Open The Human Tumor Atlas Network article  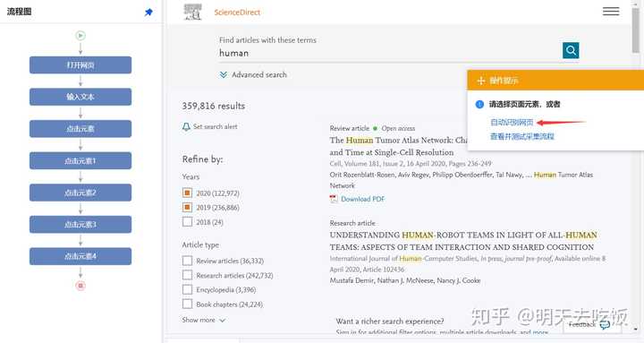398,146
